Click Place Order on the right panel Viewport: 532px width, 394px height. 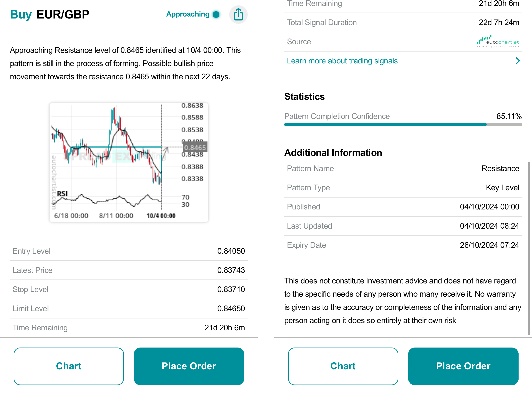463,366
